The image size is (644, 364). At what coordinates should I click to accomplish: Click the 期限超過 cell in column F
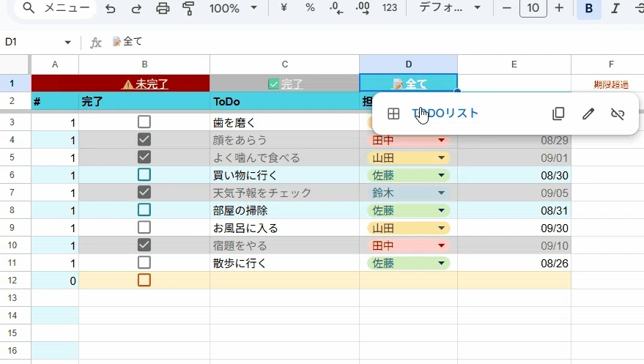point(611,84)
